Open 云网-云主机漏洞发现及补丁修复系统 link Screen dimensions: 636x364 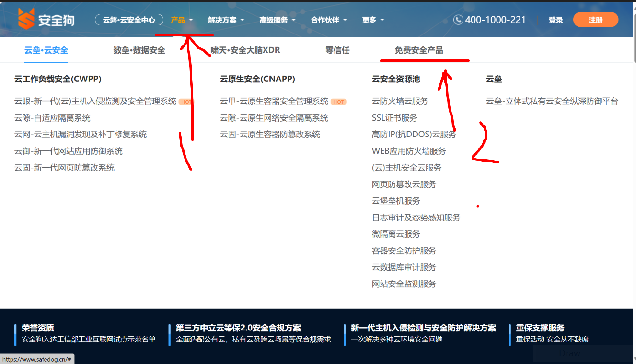pyautogui.click(x=81, y=135)
